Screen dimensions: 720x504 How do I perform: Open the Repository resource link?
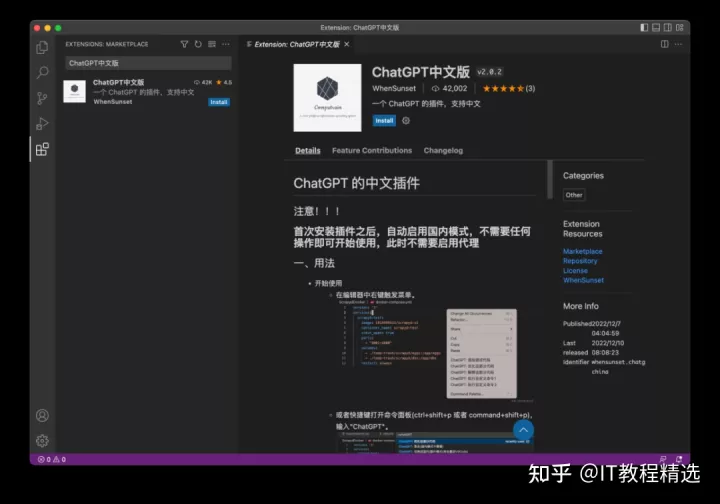pos(580,261)
